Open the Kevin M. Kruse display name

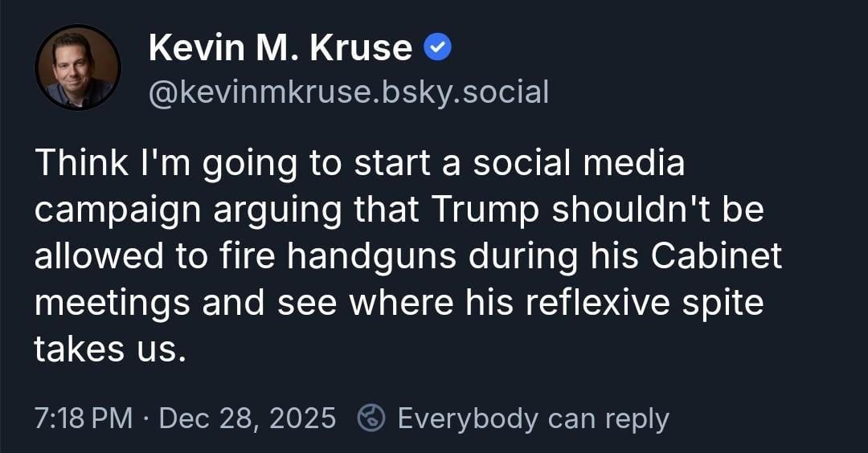280,50
